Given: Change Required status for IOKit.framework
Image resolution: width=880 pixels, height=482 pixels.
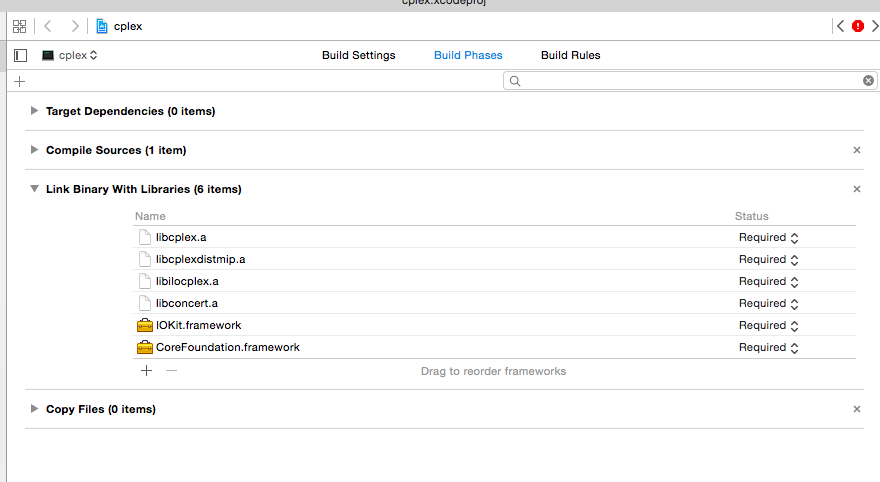Looking at the screenshot, I should (768, 325).
